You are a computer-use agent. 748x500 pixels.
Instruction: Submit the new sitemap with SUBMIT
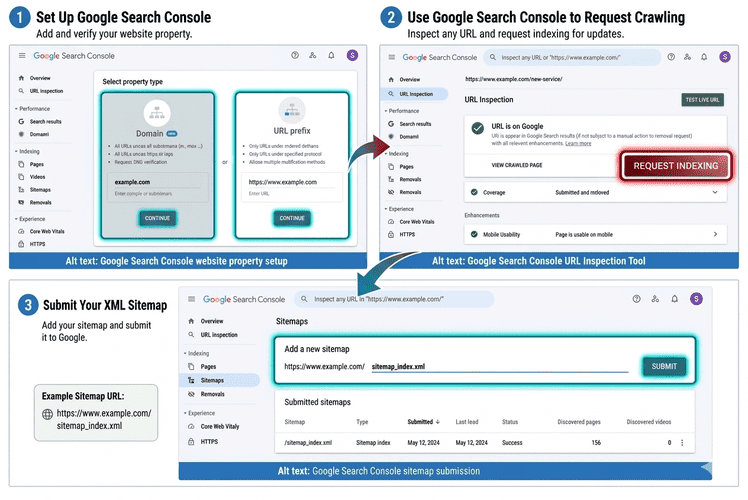pos(664,366)
